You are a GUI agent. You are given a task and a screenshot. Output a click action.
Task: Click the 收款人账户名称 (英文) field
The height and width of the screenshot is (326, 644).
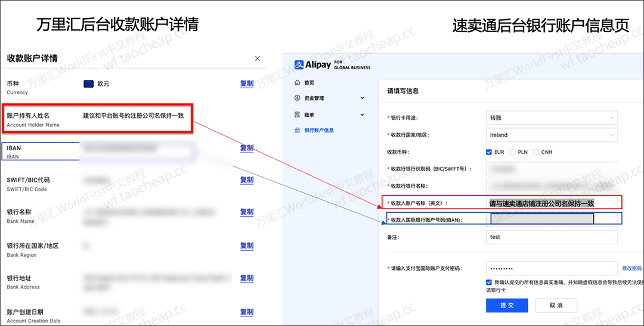[552, 203]
